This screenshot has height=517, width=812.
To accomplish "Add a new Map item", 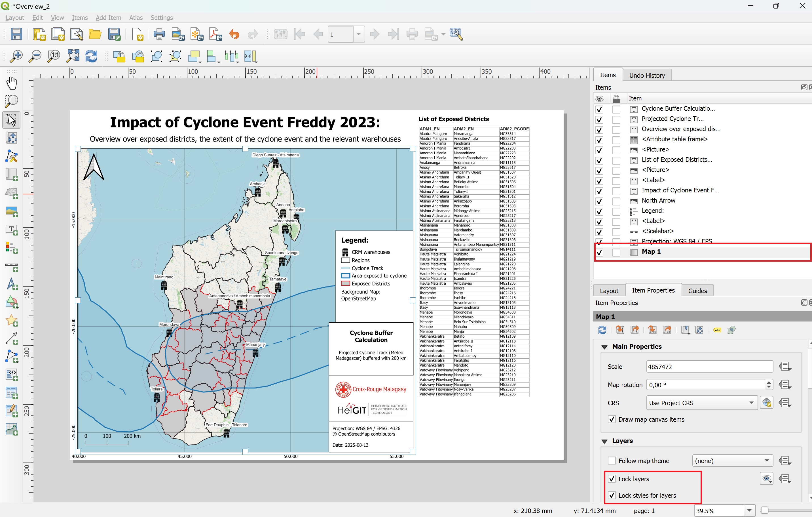I will [x=11, y=175].
